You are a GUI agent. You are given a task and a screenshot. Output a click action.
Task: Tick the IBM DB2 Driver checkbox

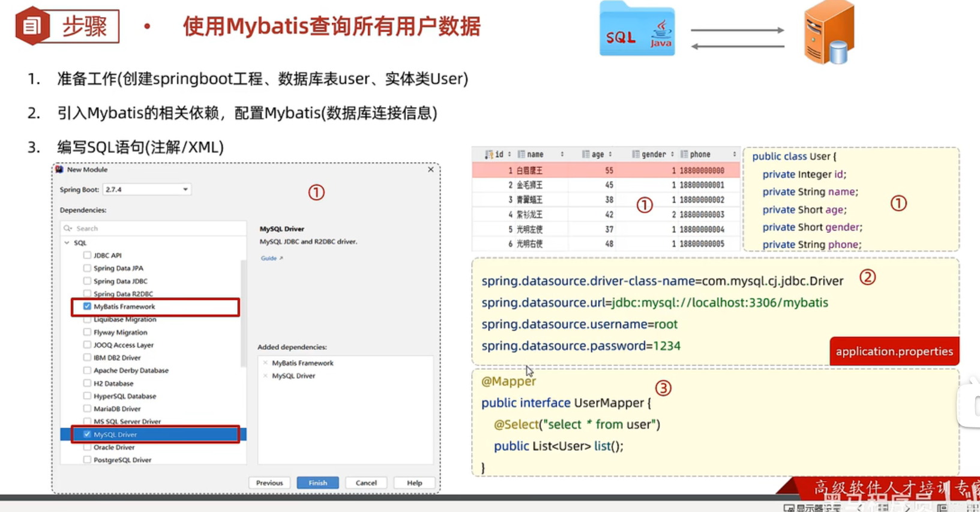coord(87,358)
